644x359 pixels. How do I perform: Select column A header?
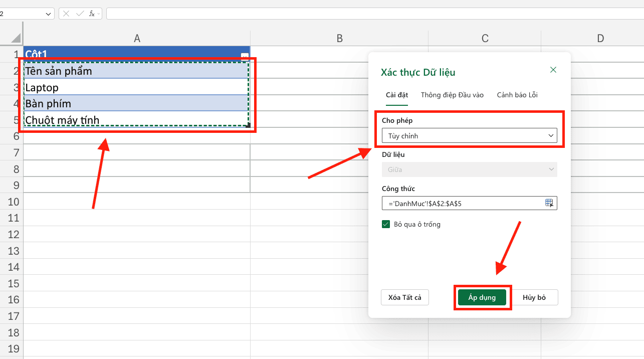pos(137,38)
